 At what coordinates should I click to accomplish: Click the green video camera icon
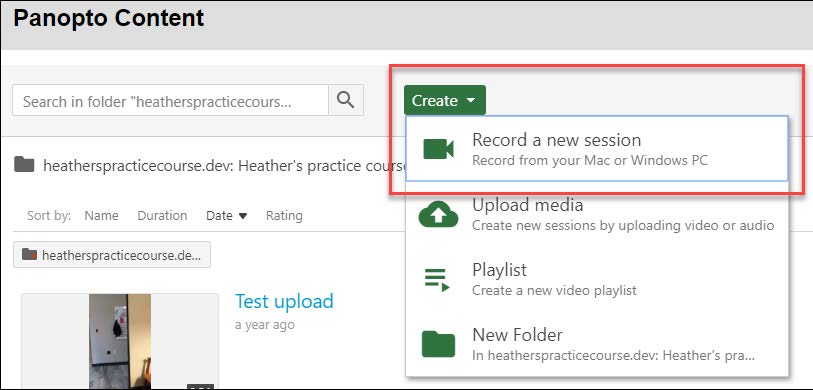tap(439, 149)
